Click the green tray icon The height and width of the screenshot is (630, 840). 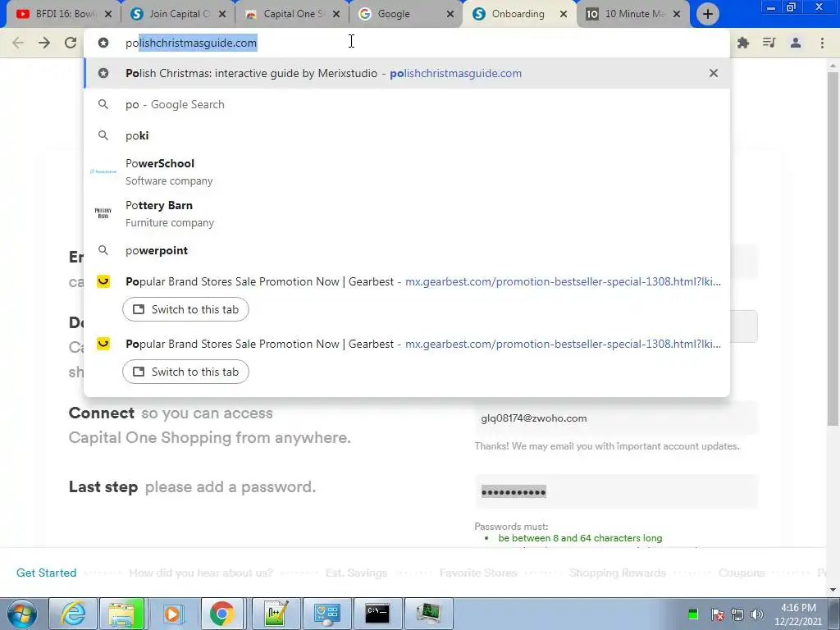click(692, 614)
